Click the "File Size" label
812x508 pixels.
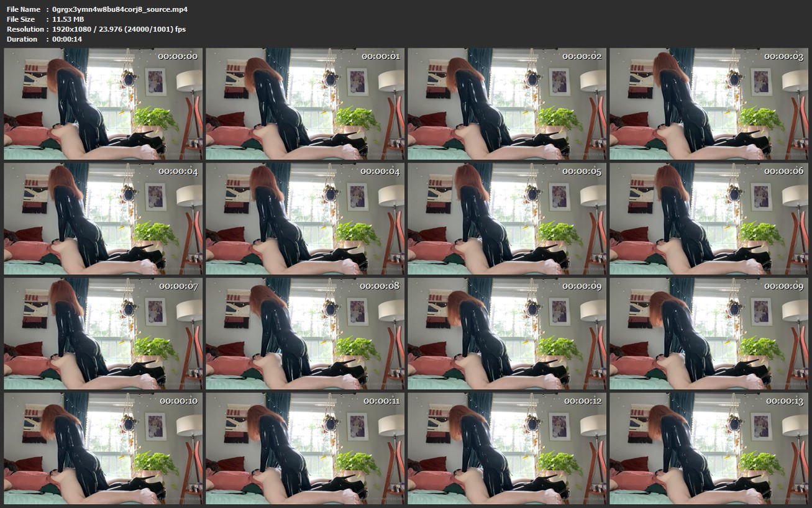[x=22, y=19]
